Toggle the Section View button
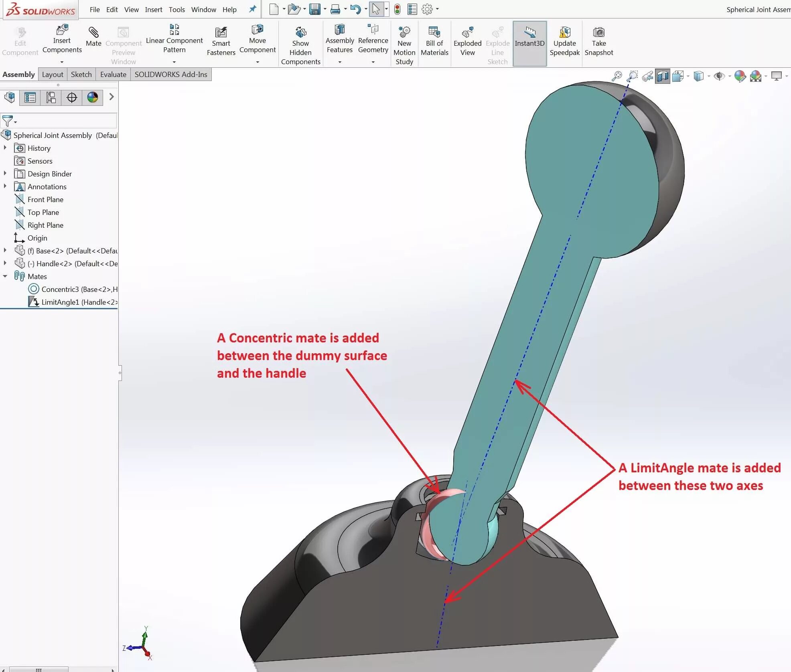The height and width of the screenshot is (672, 791). coord(662,76)
